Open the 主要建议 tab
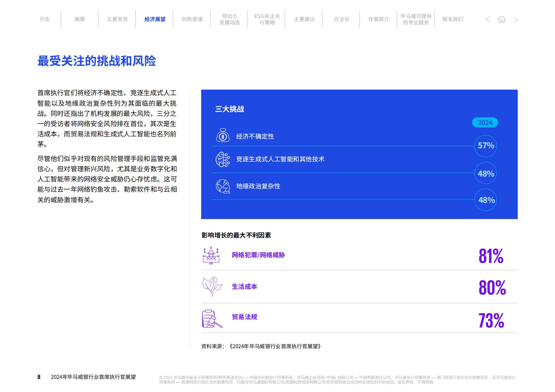Image resolution: width=555 pixels, height=392 pixels. pos(304,19)
